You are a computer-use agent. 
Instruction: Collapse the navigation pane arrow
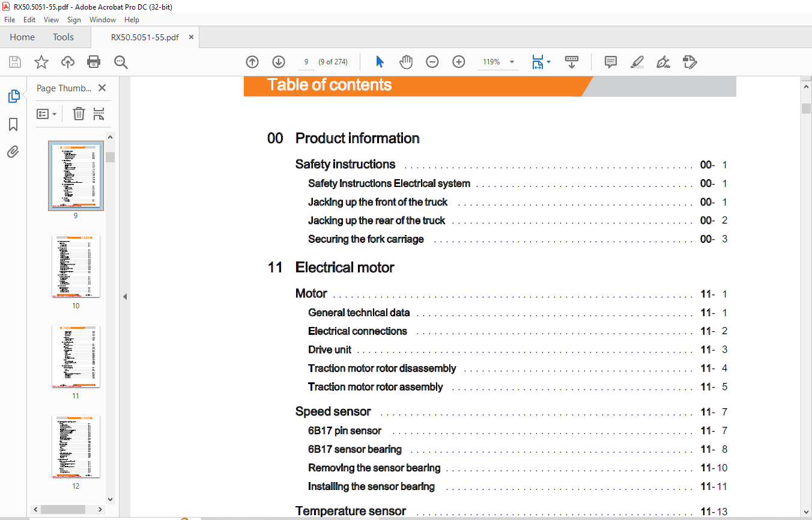[x=125, y=296]
